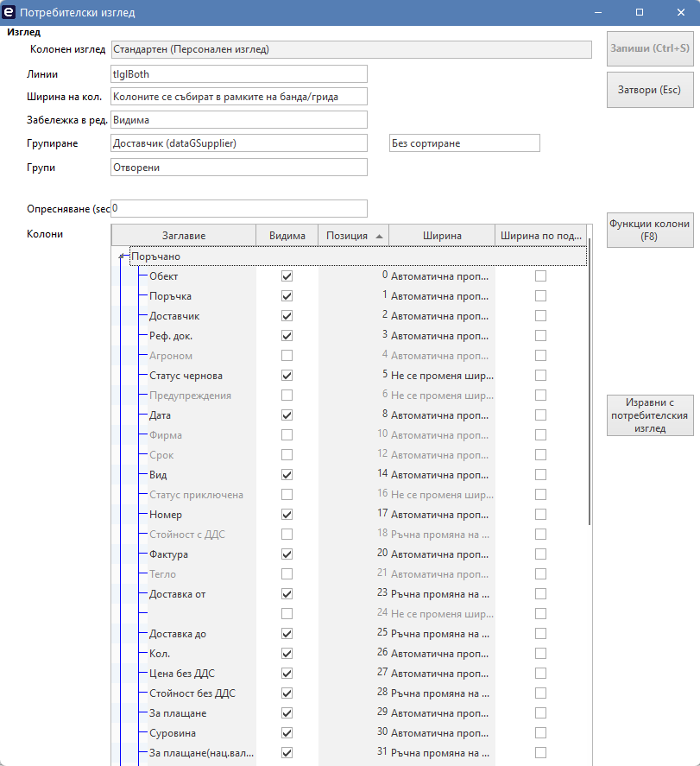This screenshot has width=700, height=766.
Task: Uncheck Видима for the Фактура column
Action: click(x=287, y=554)
